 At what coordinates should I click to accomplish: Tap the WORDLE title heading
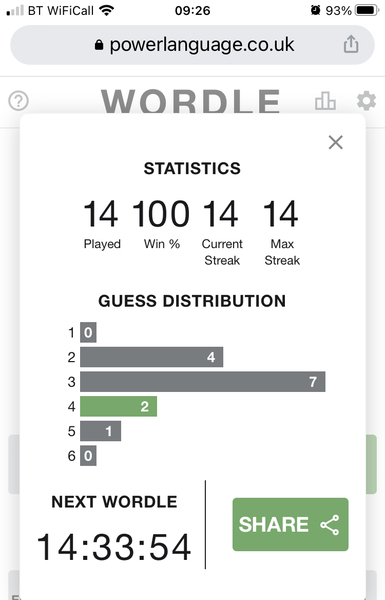(x=191, y=101)
